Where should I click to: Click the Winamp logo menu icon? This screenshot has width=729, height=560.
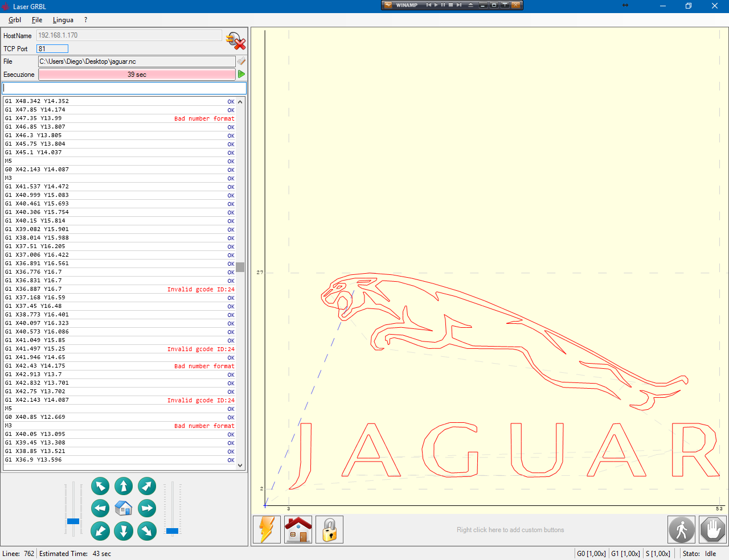click(x=388, y=5)
